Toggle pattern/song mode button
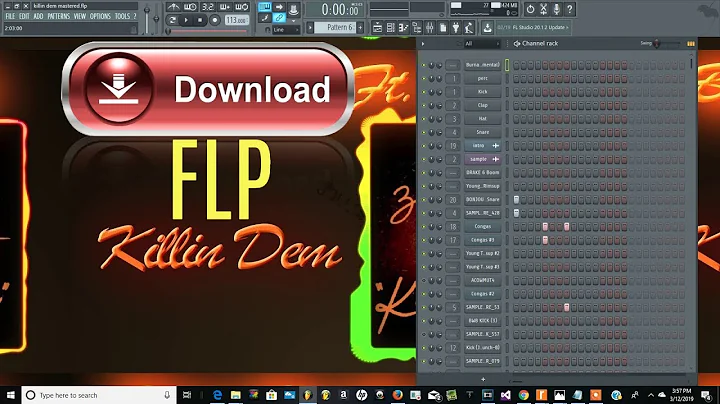This screenshot has width=720, height=404. click(172, 20)
